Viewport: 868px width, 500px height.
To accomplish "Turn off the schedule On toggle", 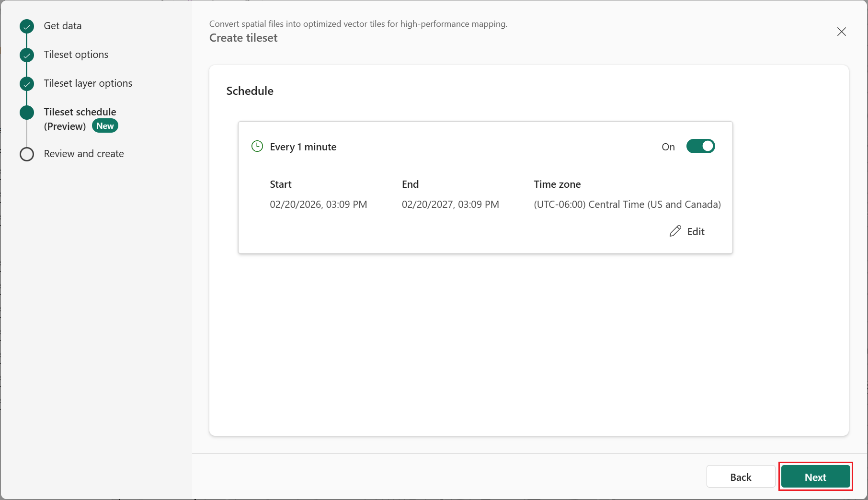I will coord(700,146).
